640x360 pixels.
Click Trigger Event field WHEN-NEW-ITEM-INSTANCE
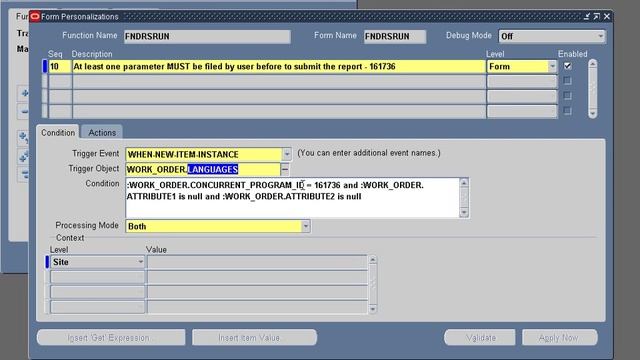tap(204, 154)
